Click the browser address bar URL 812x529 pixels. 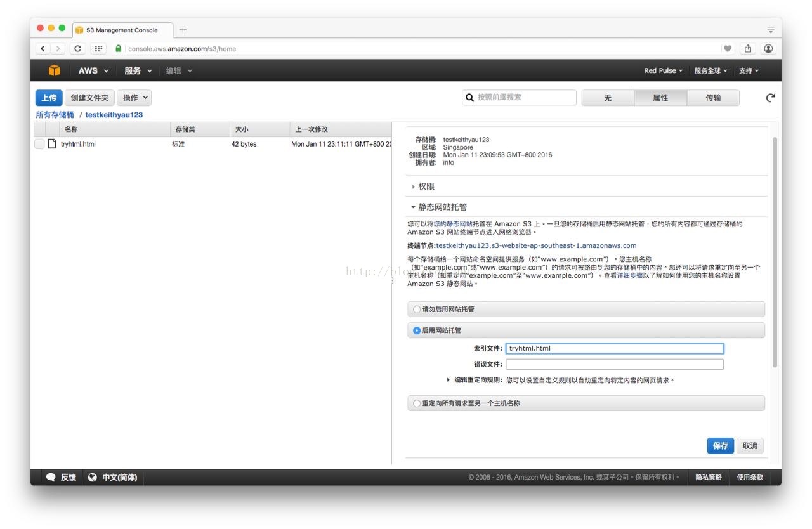pos(181,49)
